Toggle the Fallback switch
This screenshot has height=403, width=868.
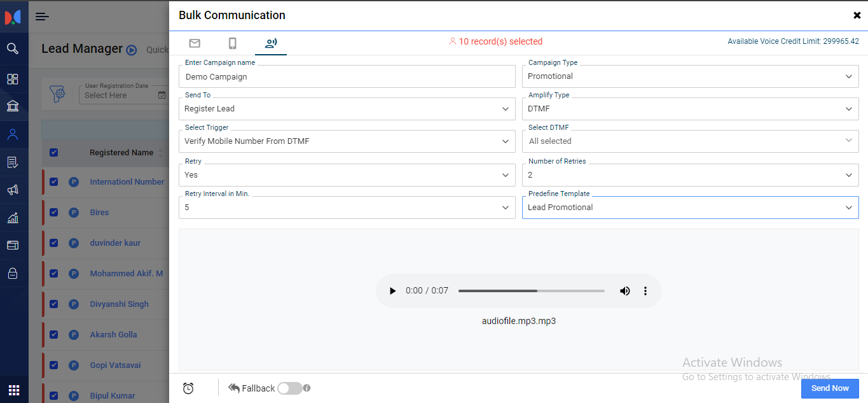289,388
